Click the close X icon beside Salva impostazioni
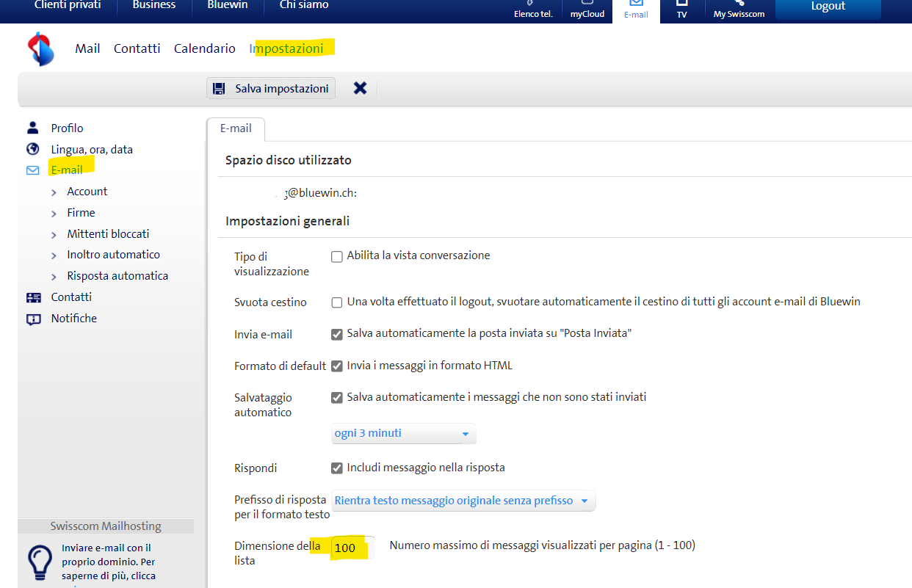912x588 pixels. (x=360, y=88)
